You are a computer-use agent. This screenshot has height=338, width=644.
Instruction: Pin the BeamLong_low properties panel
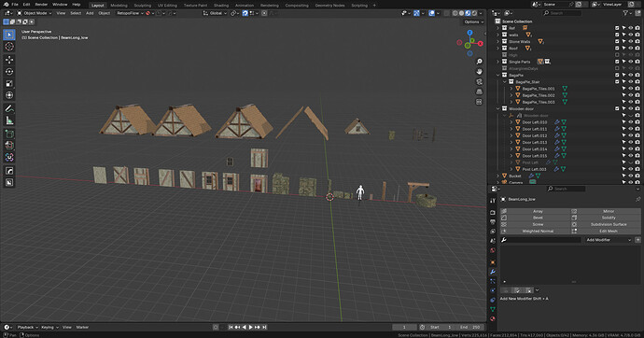pyautogui.click(x=637, y=199)
